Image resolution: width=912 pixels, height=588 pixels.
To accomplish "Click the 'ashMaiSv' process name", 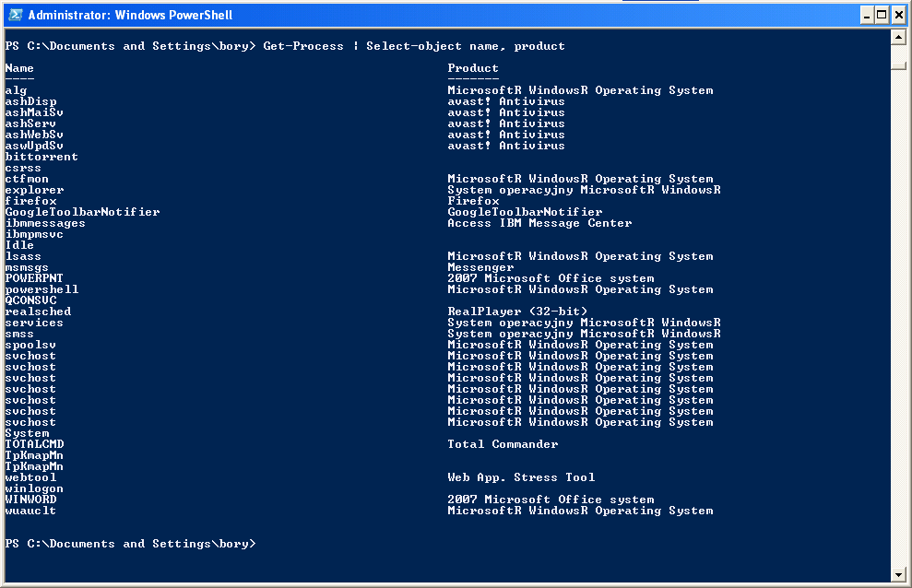I will 34,112.
